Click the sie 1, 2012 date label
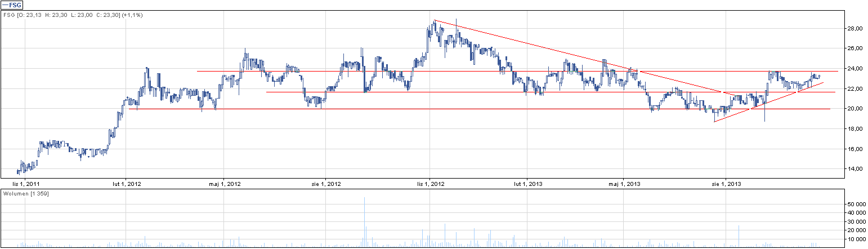 [326, 183]
